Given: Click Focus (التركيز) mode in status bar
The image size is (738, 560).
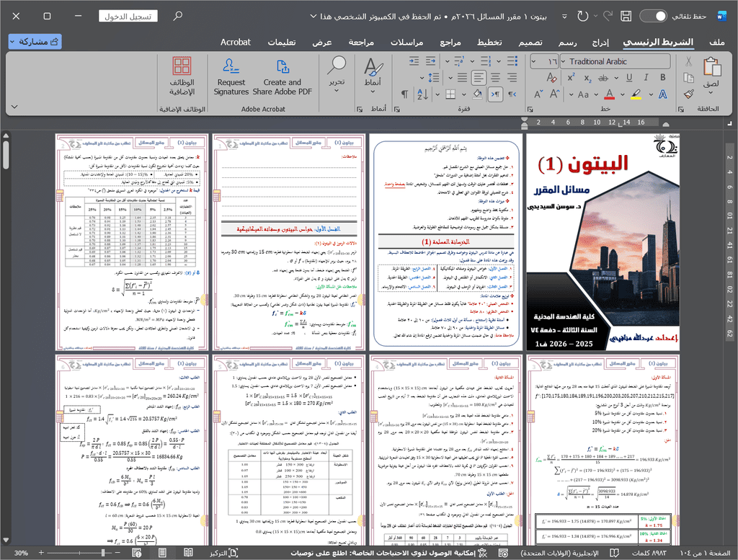Looking at the screenshot, I should (x=224, y=553).
